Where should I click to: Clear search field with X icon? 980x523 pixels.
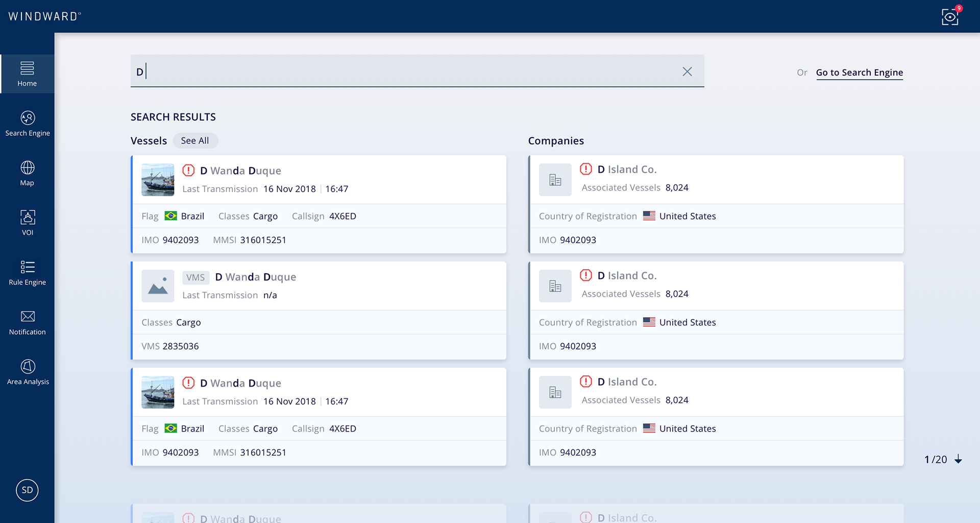(x=688, y=72)
